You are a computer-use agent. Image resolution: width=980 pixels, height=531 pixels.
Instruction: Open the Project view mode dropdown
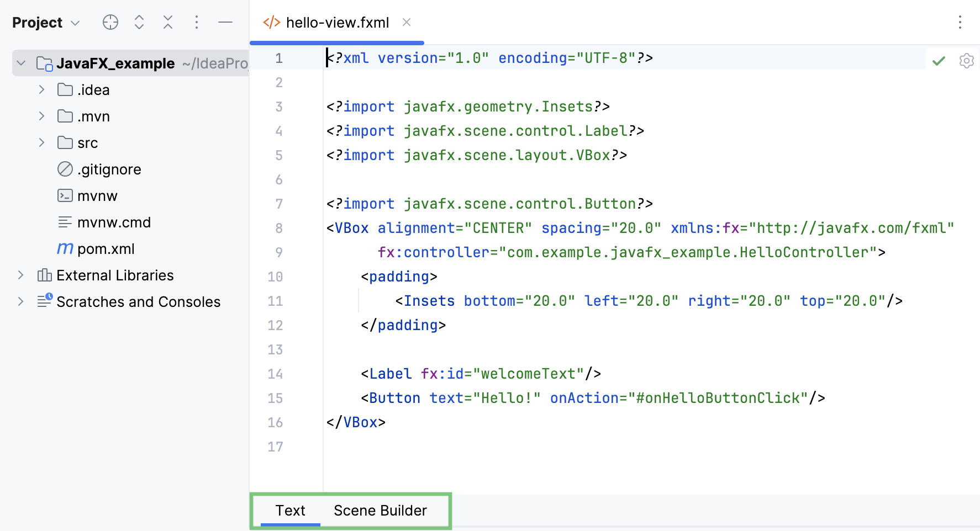pyautogui.click(x=75, y=22)
